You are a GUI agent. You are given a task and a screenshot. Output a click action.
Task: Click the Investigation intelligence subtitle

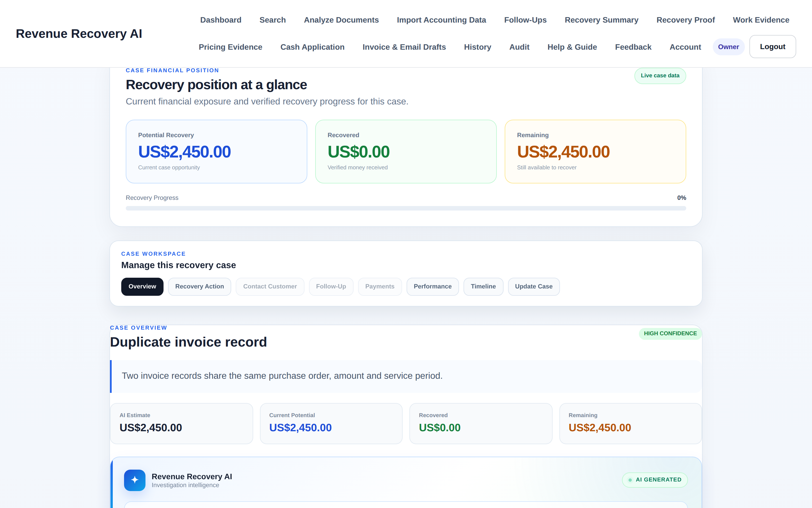185,485
